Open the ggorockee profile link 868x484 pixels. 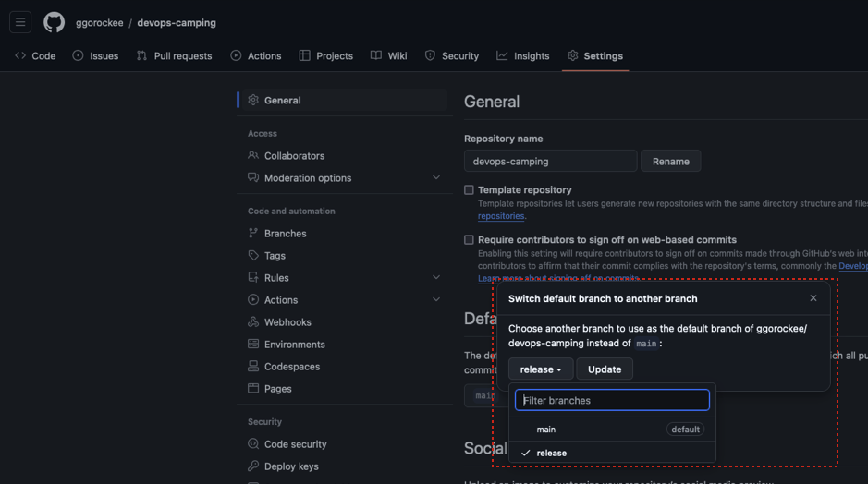click(x=100, y=23)
